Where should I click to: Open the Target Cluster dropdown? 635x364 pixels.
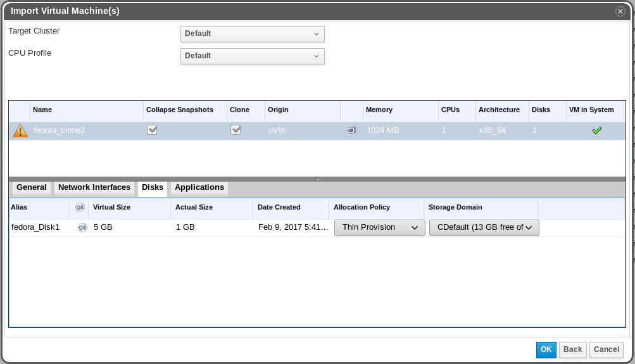252,34
